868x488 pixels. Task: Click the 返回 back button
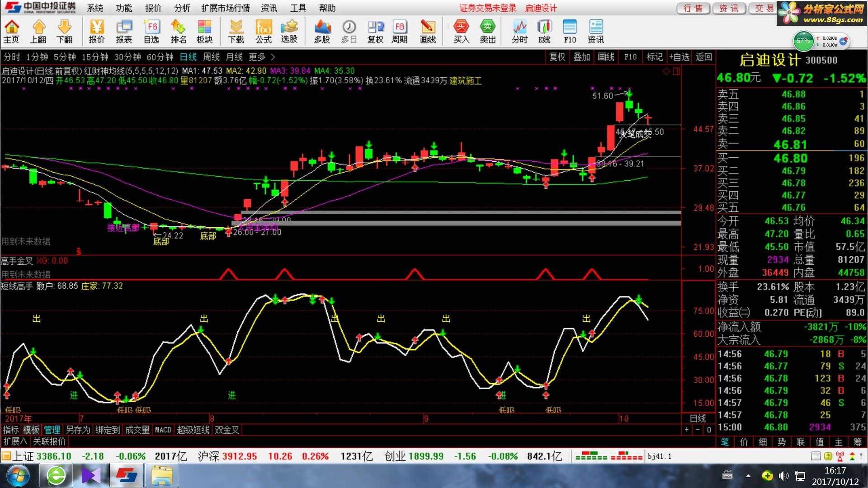(704, 57)
